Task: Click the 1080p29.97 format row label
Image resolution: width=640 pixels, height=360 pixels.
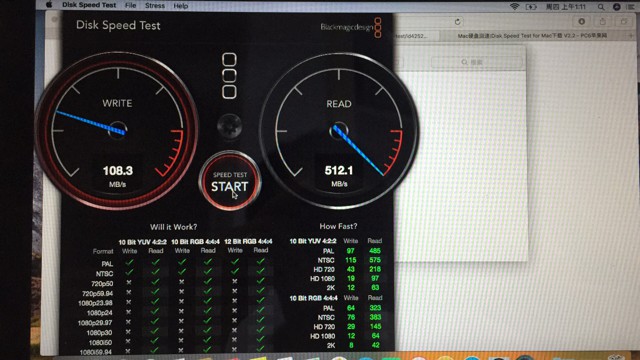Action: tap(96, 323)
